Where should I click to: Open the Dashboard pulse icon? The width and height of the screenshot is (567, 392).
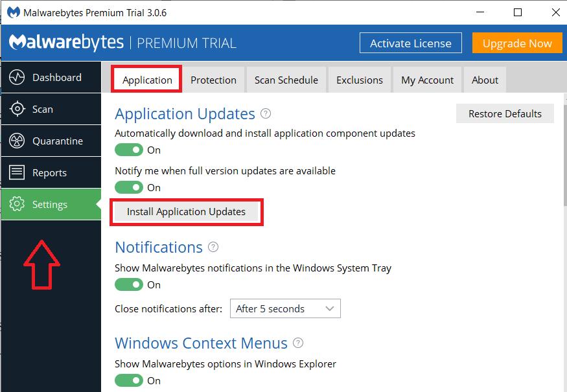[x=17, y=77]
